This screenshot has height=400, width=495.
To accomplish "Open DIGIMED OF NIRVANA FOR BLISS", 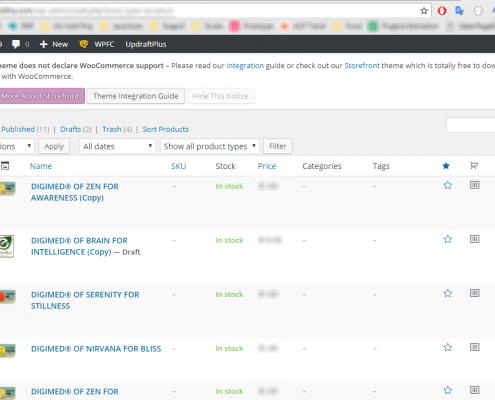I will 96,349.
